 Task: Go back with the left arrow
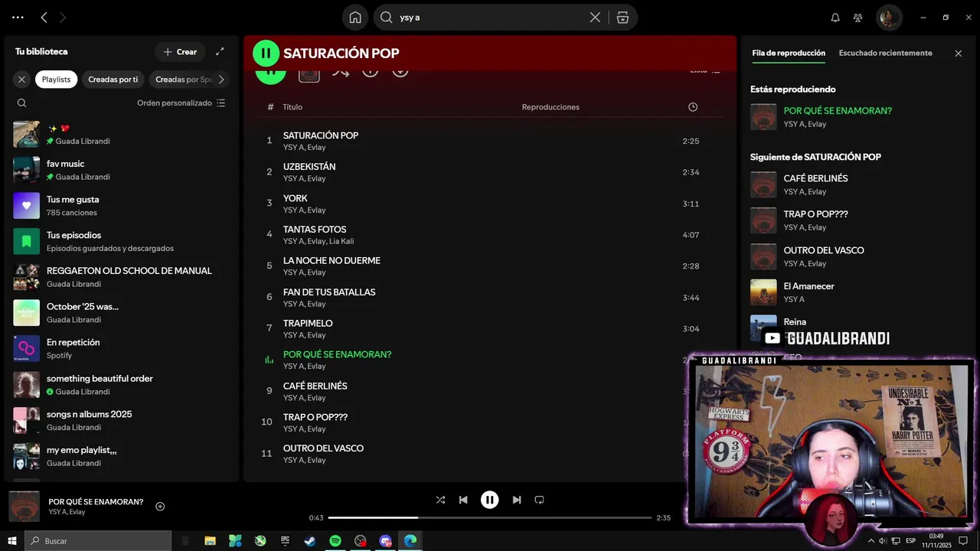(44, 18)
